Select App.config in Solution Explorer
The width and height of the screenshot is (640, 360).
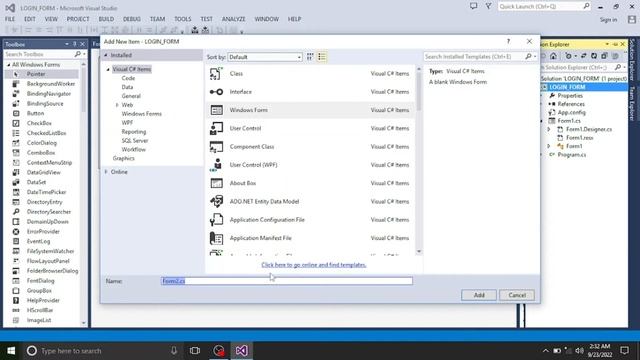(571, 112)
